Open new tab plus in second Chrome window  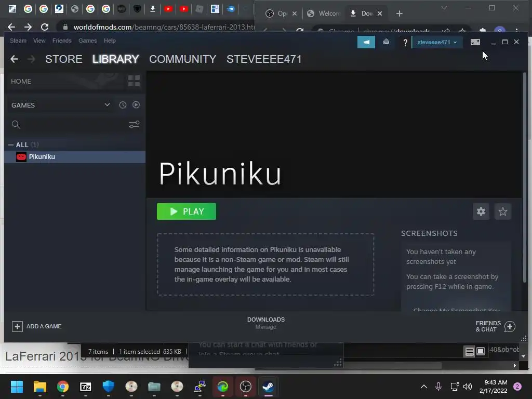tap(400, 14)
